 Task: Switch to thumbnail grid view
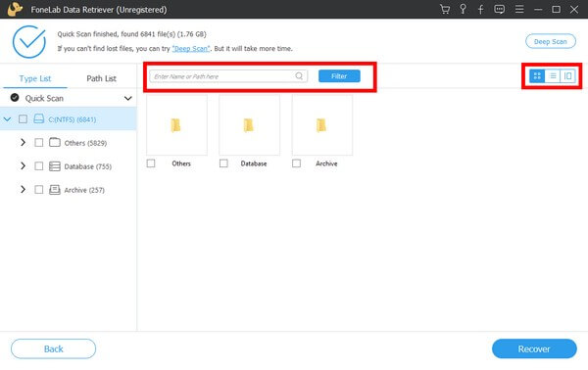click(537, 76)
